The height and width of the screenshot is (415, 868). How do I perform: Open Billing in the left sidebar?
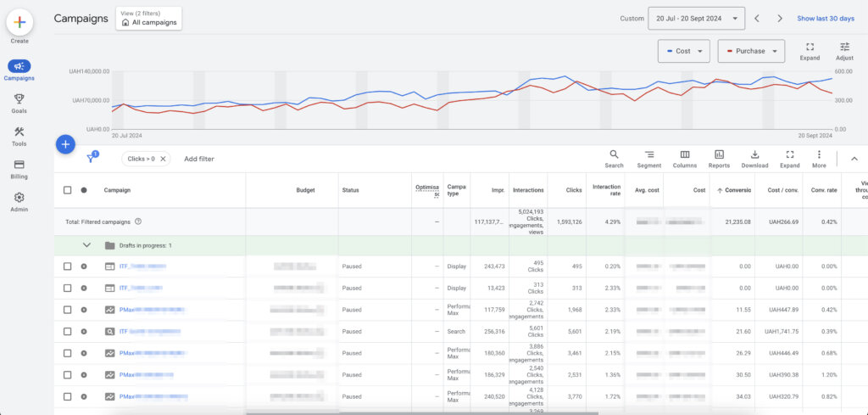tap(19, 169)
